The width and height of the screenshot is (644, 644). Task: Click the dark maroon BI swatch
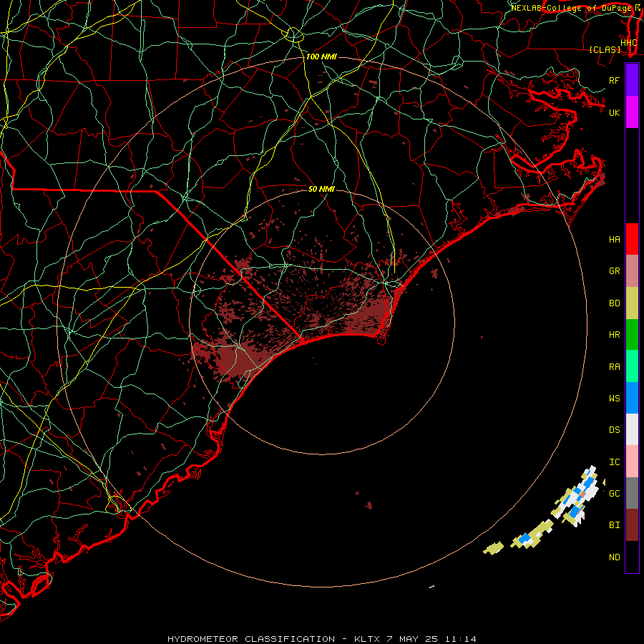tap(632, 525)
